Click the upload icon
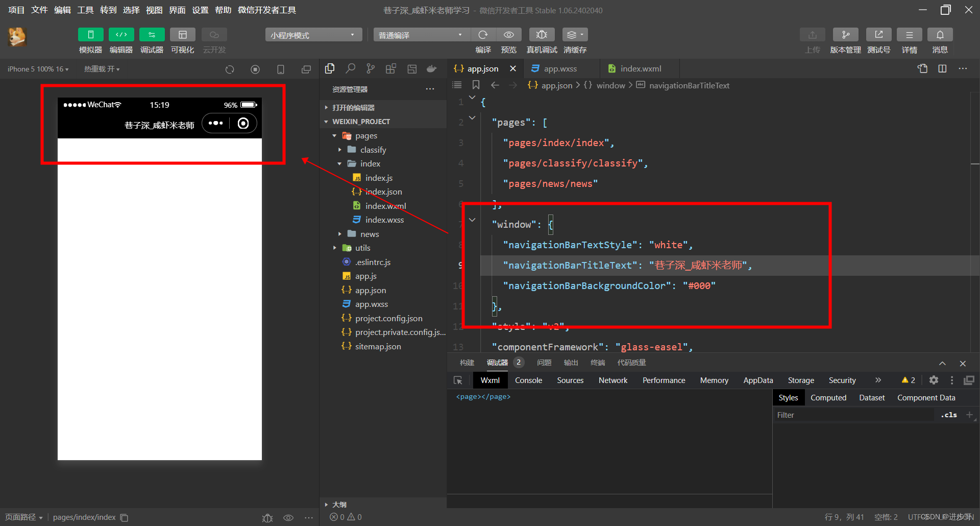The width and height of the screenshot is (980, 526). click(x=812, y=35)
